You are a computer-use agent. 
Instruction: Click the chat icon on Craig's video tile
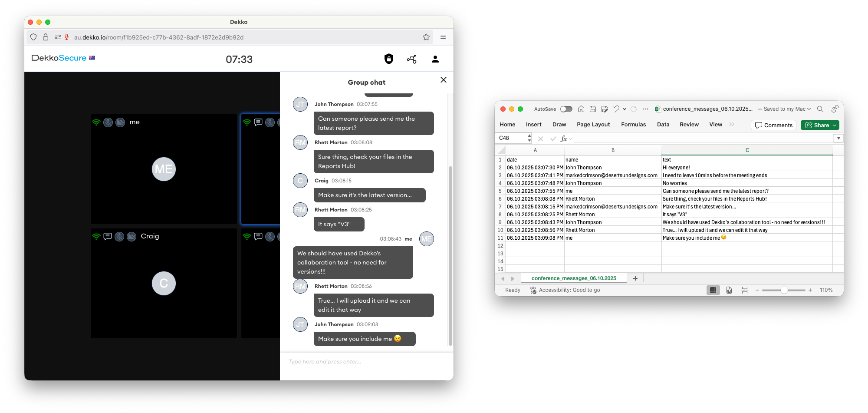pos(108,236)
